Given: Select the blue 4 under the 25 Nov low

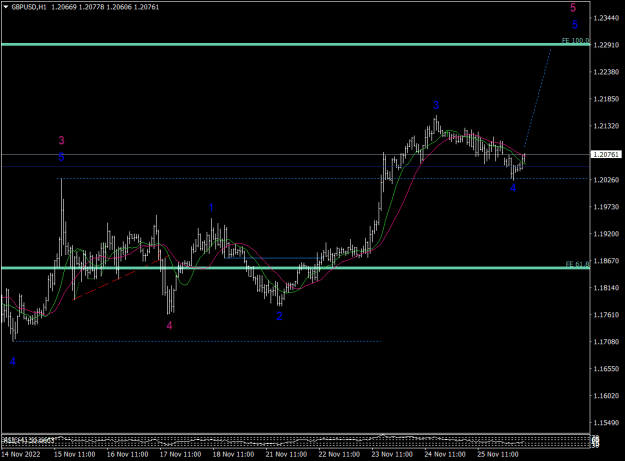Looking at the screenshot, I should click(x=513, y=188).
